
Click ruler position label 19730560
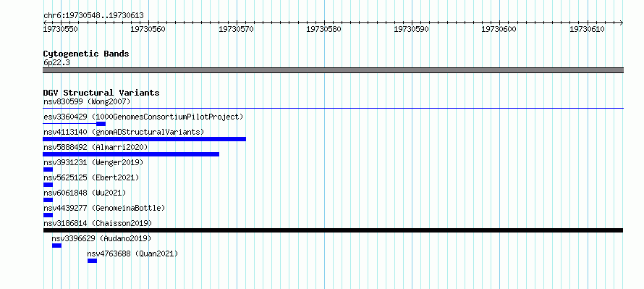[148, 29]
